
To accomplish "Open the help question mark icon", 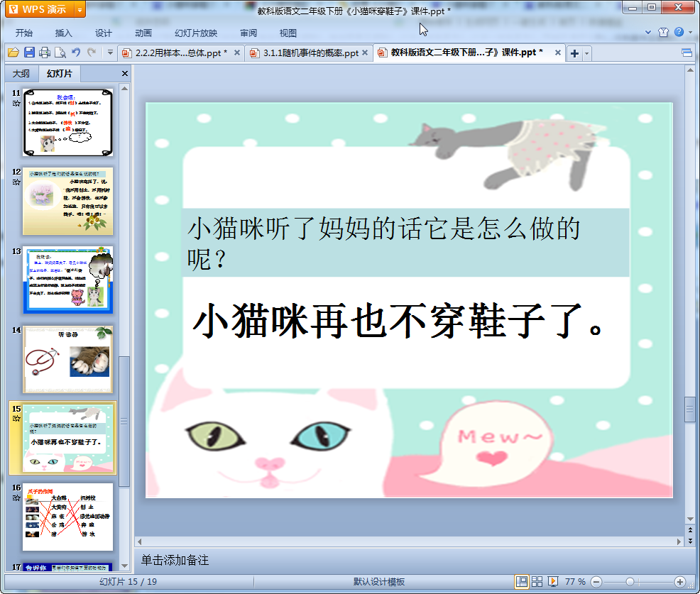I will coord(679,32).
